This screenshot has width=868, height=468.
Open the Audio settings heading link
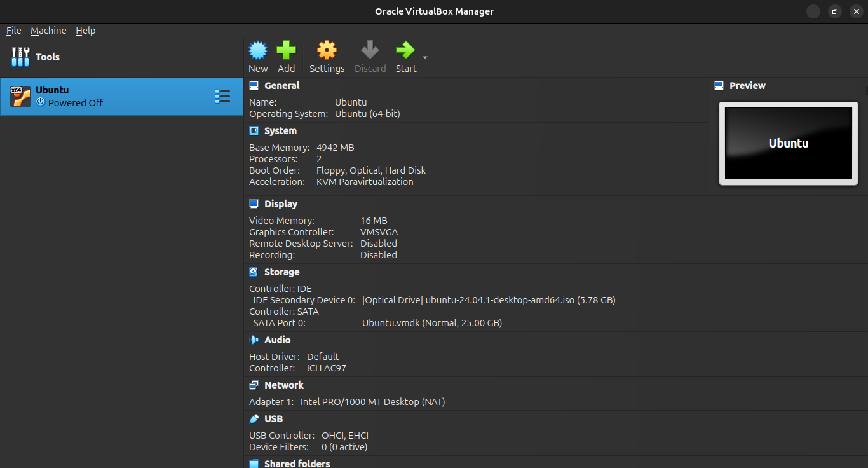pyautogui.click(x=278, y=340)
